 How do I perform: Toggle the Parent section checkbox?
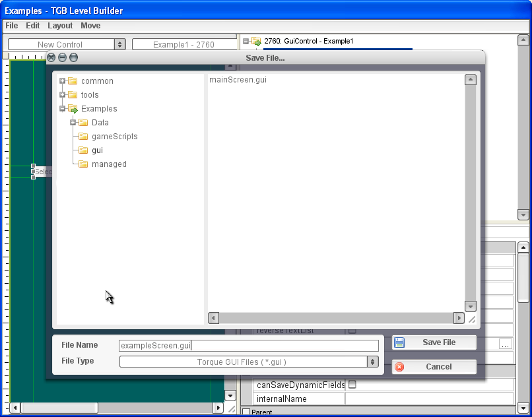[x=246, y=412]
